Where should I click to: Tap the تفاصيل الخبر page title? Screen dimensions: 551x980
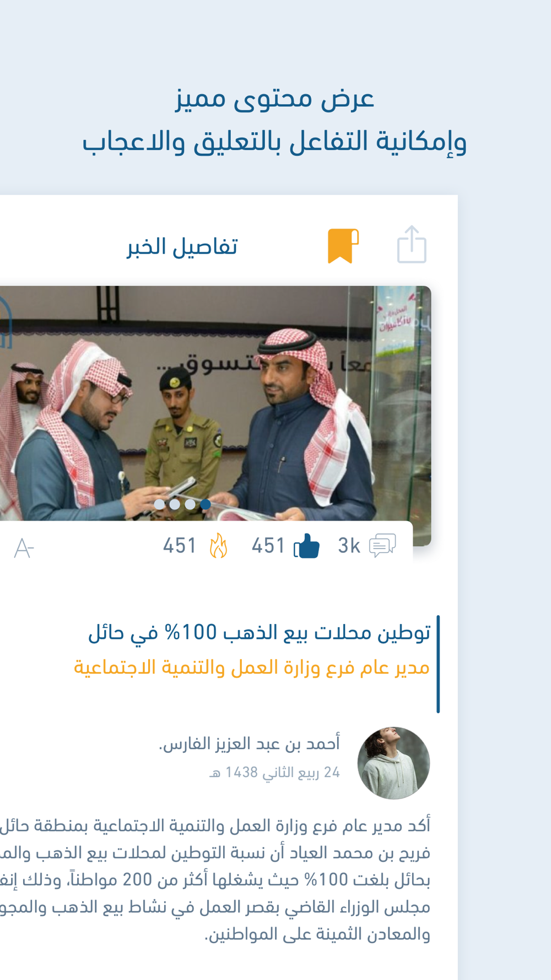tap(182, 246)
